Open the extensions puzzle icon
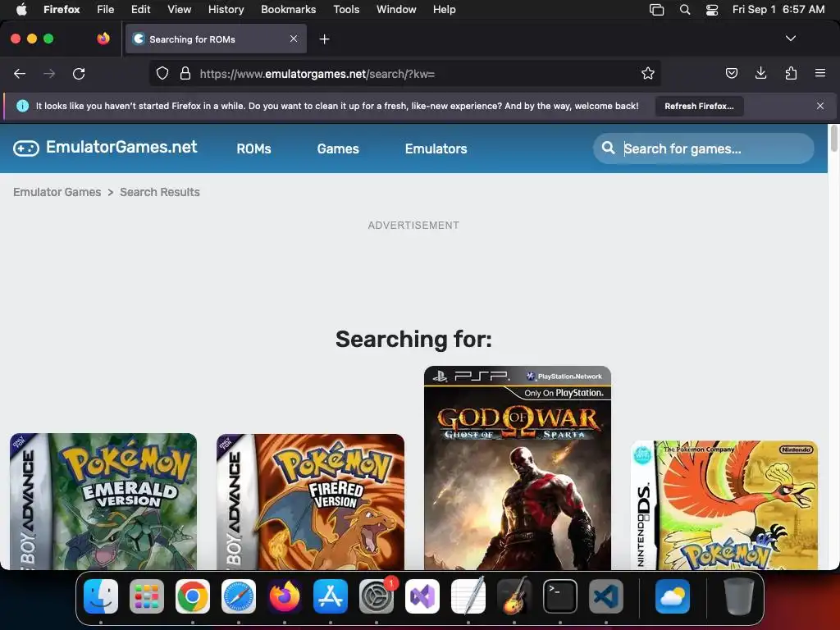Screen dimensions: 840x630 tap(791, 73)
